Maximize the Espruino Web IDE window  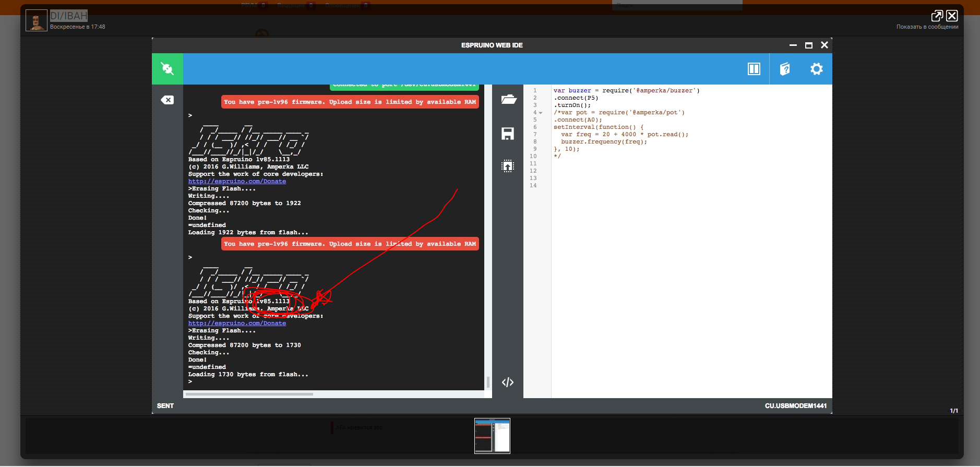click(809, 45)
